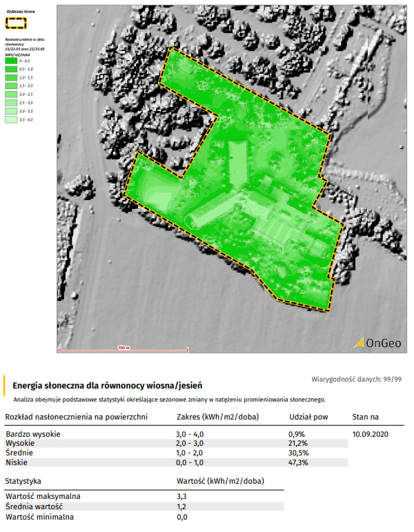Click the 'Bardzo wysokie' table row
The image size is (414, 532).
33,434
